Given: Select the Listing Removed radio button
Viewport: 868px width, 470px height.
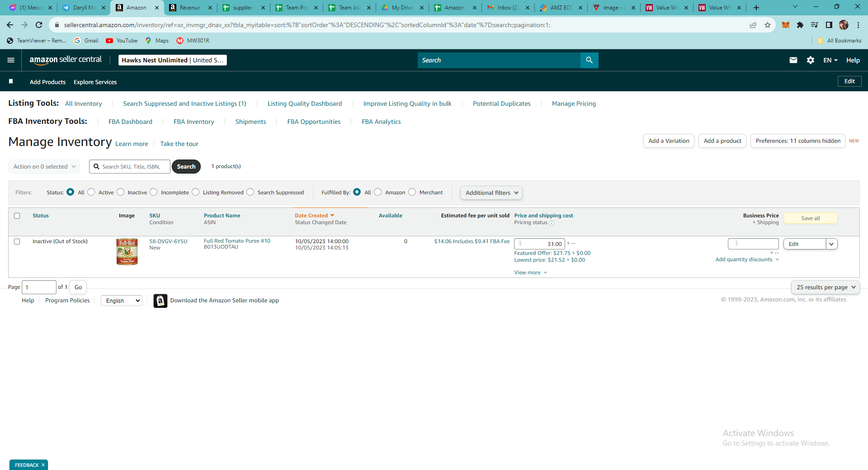Looking at the screenshot, I should [195, 192].
